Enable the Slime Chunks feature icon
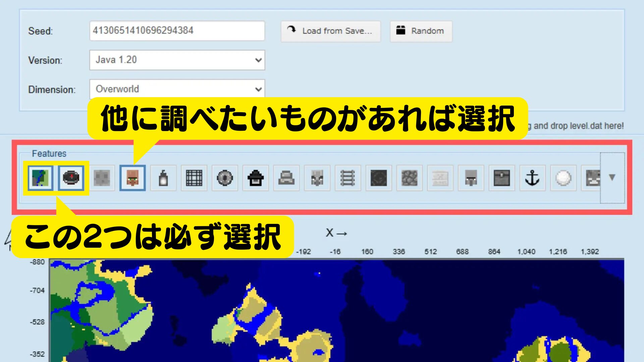The image size is (644, 362). [x=102, y=178]
